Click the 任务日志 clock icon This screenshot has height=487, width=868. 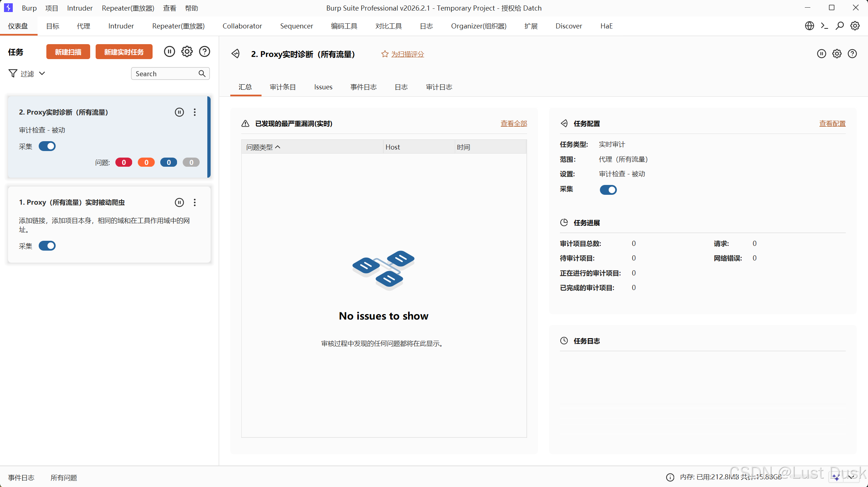click(x=564, y=341)
